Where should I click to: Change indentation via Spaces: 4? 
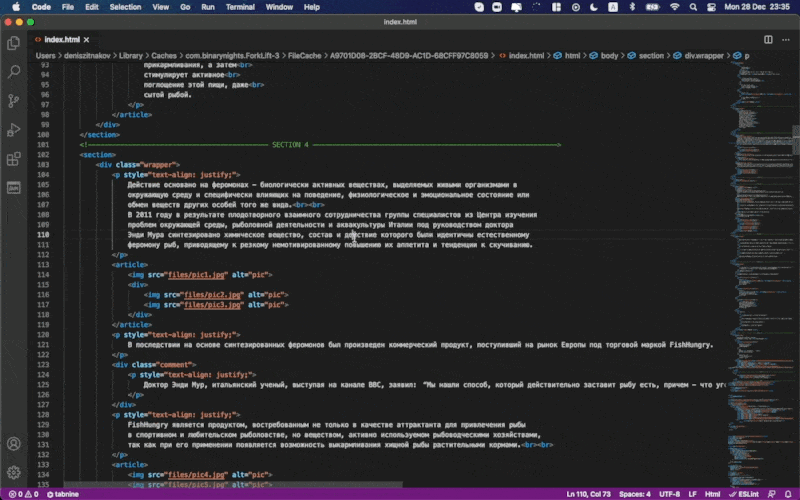(x=635, y=494)
